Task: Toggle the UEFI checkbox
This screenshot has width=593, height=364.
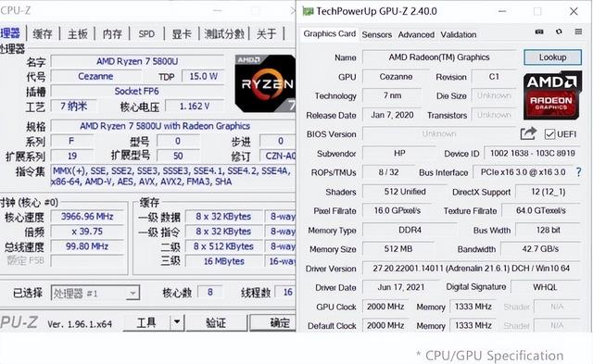Action: (549, 134)
